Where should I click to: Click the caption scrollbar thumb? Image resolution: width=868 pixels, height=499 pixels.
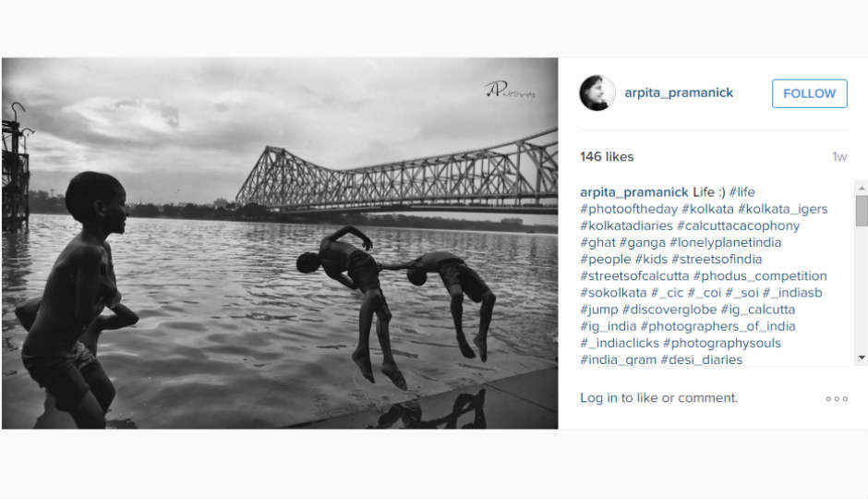[x=862, y=211]
